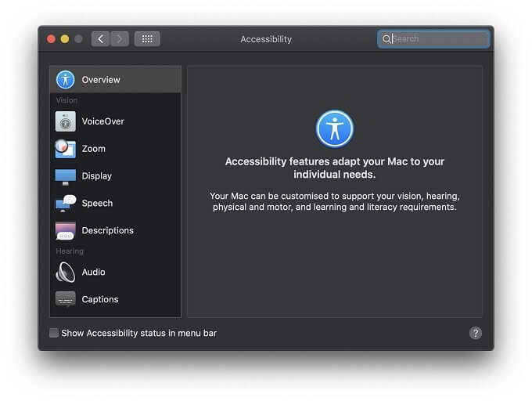Click the 'Accessibility features adapt your Mac' heading
This screenshot has width=532, height=401.
[335, 168]
